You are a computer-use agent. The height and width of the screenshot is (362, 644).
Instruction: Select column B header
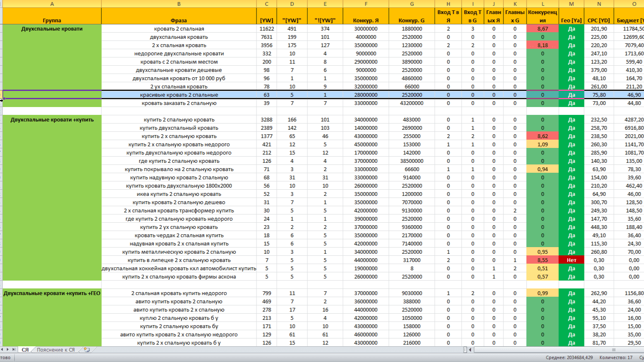pyautogui.click(x=179, y=4)
